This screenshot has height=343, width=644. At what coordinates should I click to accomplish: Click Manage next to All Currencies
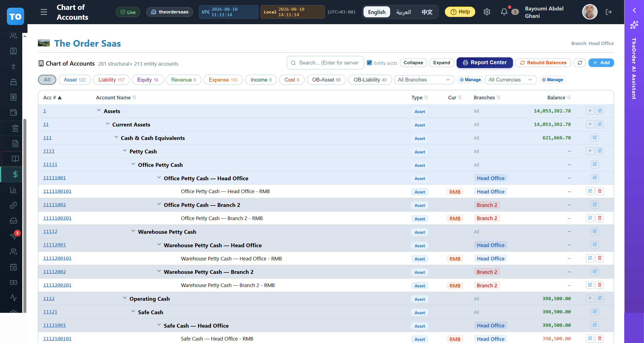click(x=552, y=80)
